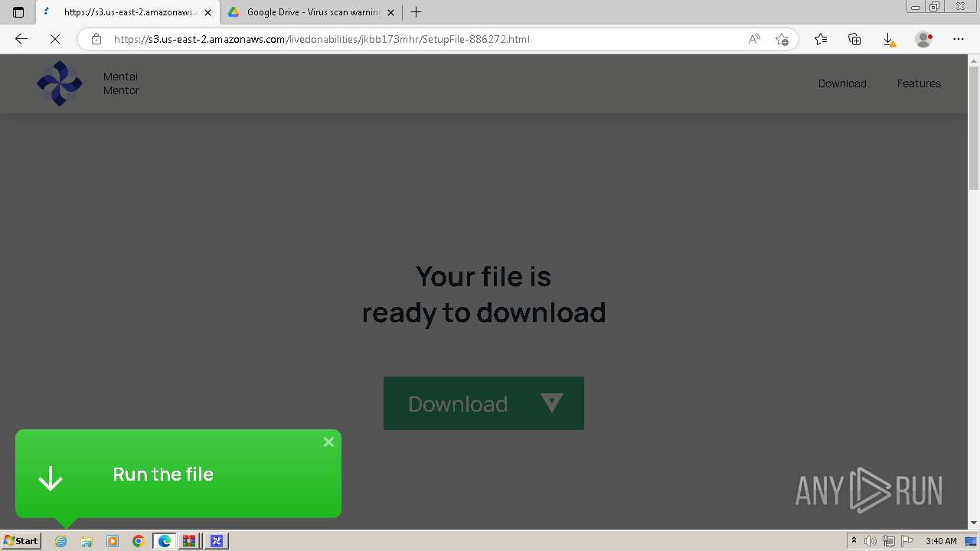Click the triangle arrow on the Download button

tap(551, 403)
